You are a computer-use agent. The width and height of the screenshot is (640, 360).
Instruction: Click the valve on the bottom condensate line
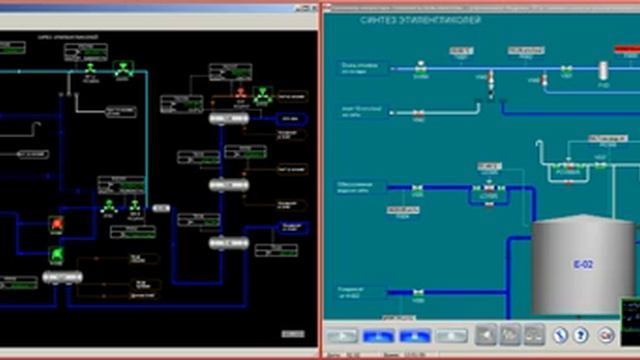pos(418,292)
